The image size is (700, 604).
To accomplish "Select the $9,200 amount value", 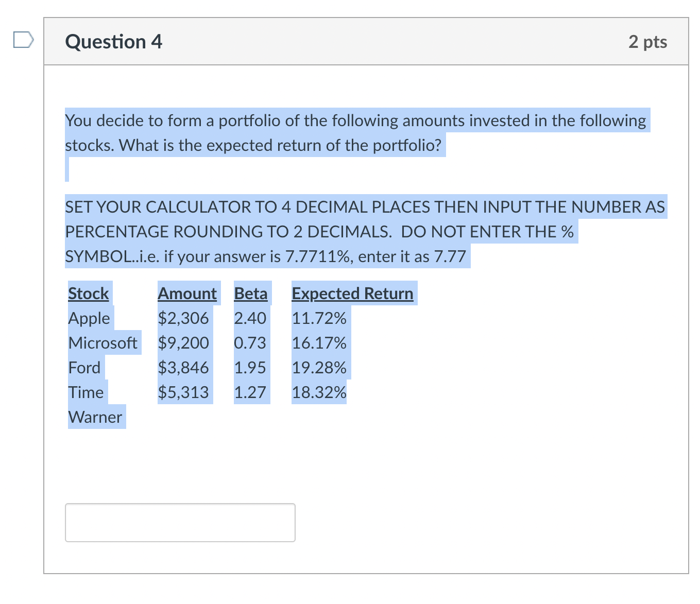I will tap(183, 343).
